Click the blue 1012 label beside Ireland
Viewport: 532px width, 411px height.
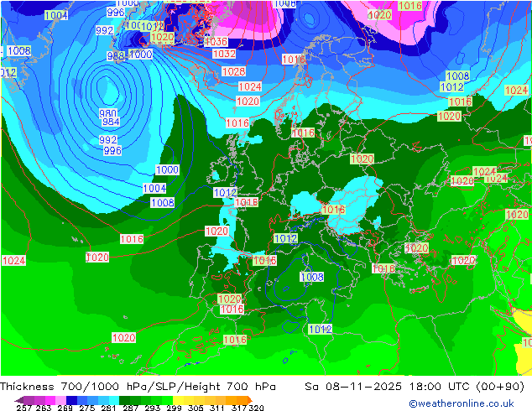click(x=225, y=193)
